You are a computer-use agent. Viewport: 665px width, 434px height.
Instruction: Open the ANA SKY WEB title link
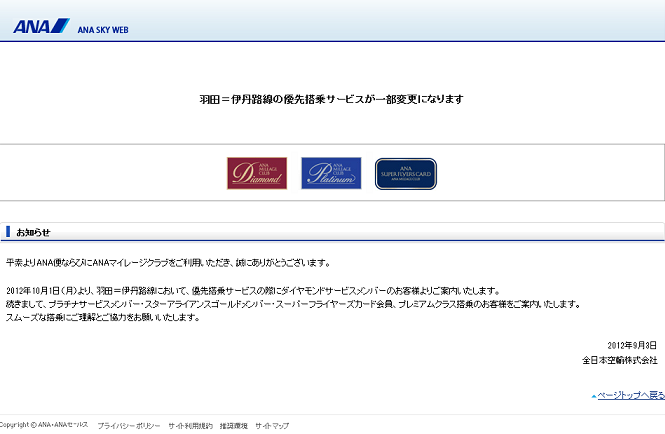(103, 30)
